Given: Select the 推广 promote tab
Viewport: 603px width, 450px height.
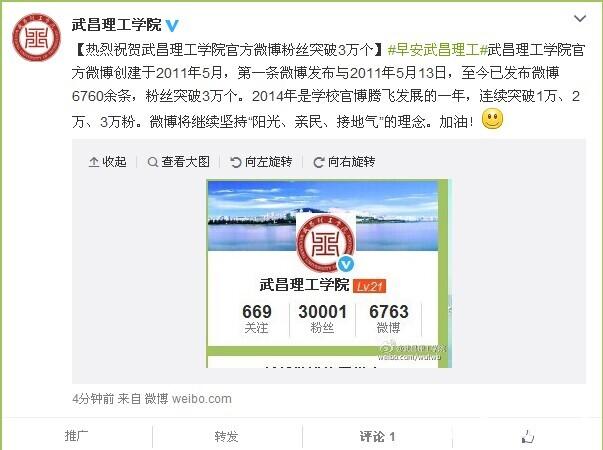Looking at the screenshot, I should tap(77, 436).
